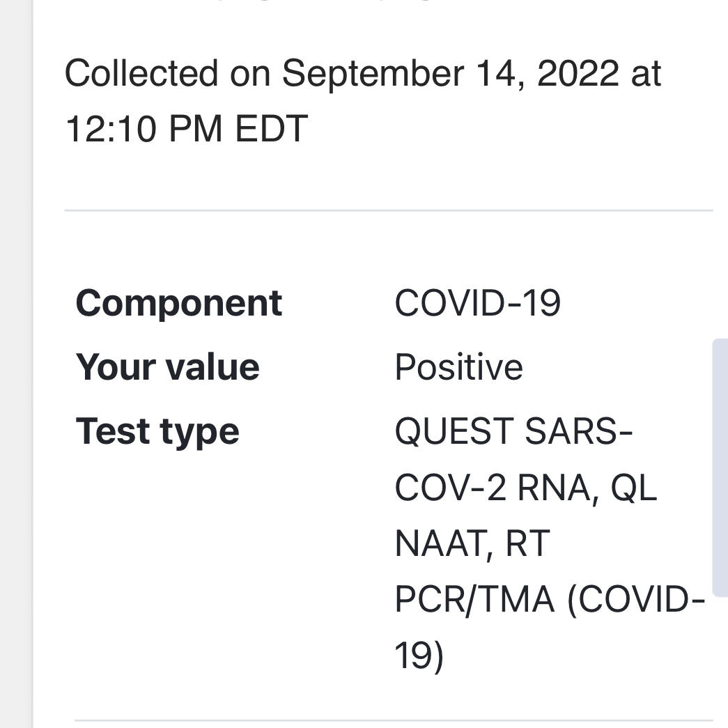Click the divider line below Test type
Viewport: 728px width, 728px height.
[x=394, y=720]
